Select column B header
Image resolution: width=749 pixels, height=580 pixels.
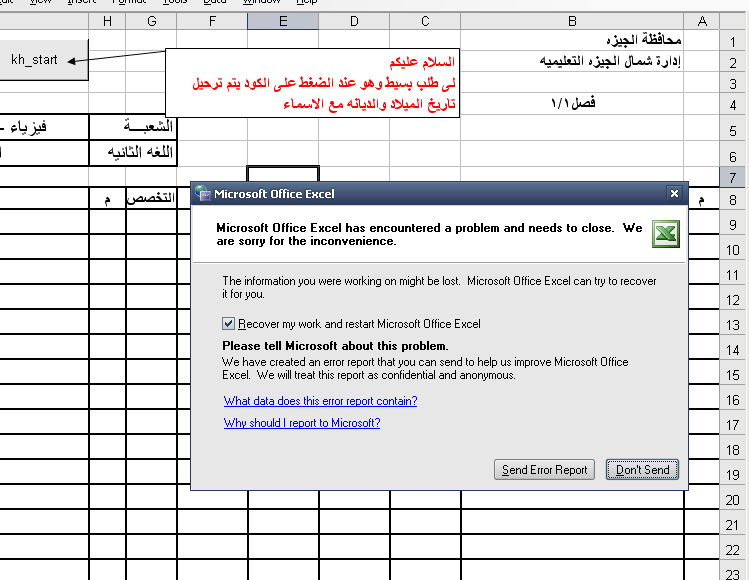pos(572,21)
